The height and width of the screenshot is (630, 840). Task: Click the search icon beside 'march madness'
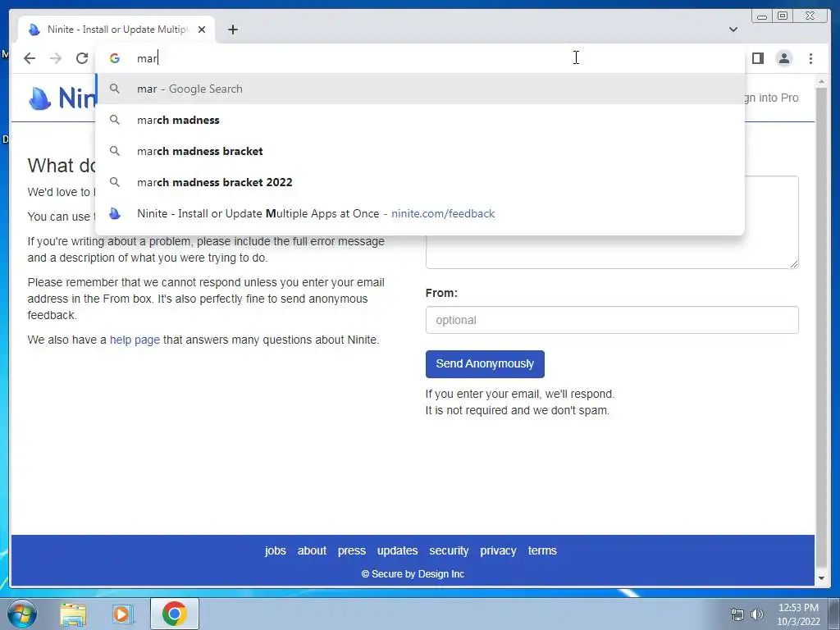[115, 120]
